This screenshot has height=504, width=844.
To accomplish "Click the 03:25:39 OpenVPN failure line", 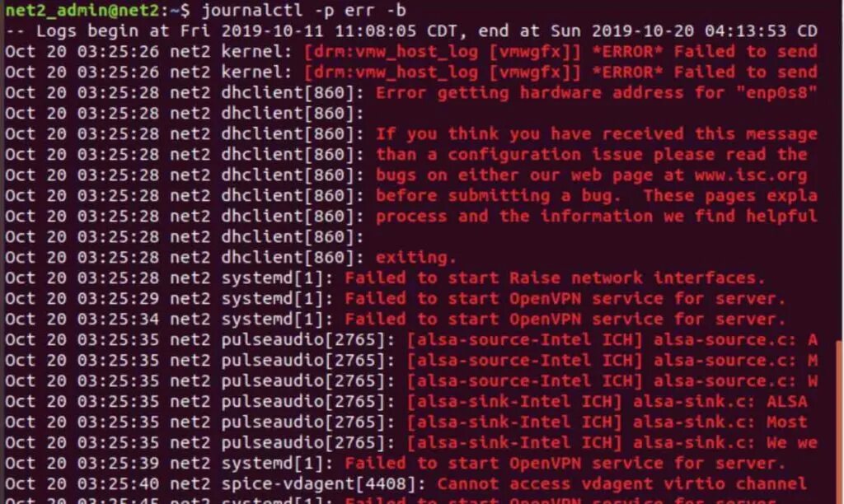I will pos(396,463).
